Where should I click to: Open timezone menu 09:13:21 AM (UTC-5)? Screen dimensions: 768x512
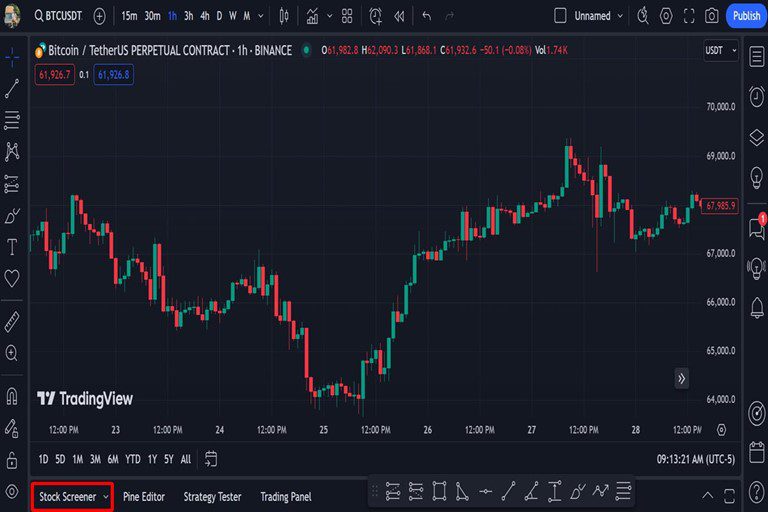(x=696, y=459)
